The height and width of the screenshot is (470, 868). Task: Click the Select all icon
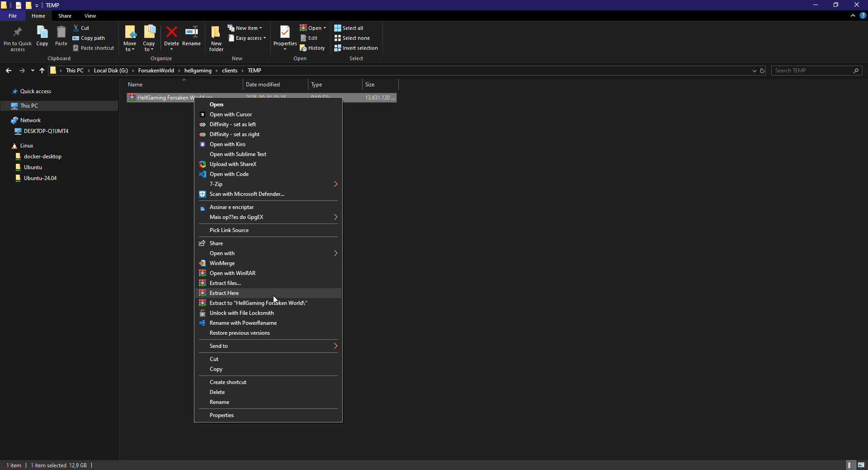(338, 28)
